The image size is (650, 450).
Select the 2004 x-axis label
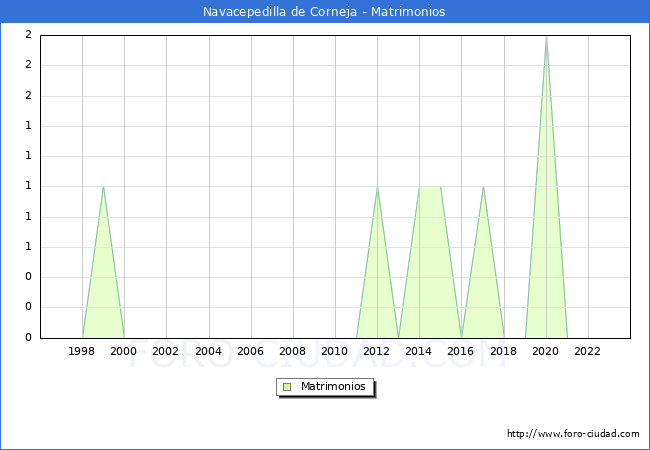[209, 351]
